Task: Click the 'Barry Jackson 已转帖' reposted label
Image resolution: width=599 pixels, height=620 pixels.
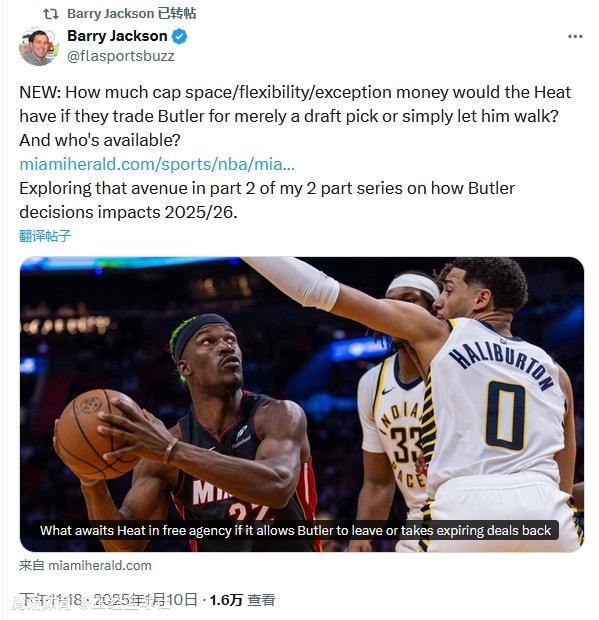Action: (132, 14)
